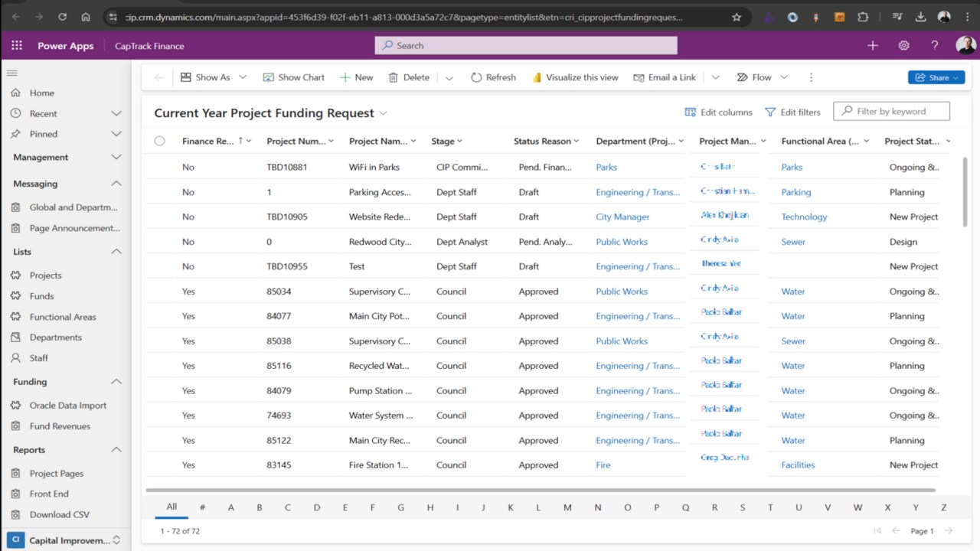
Task: Expand Pinned in sidebar
Action: [x=116, y=134]
